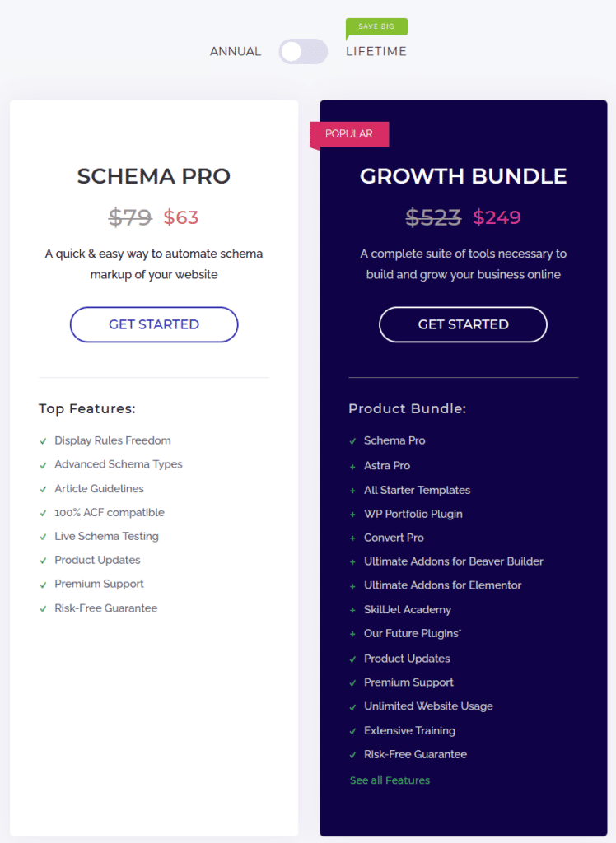Select the Growth Bundle plan heading
Image resolution: width=616 pixels, height=843 pixels.
click(463, 176)
